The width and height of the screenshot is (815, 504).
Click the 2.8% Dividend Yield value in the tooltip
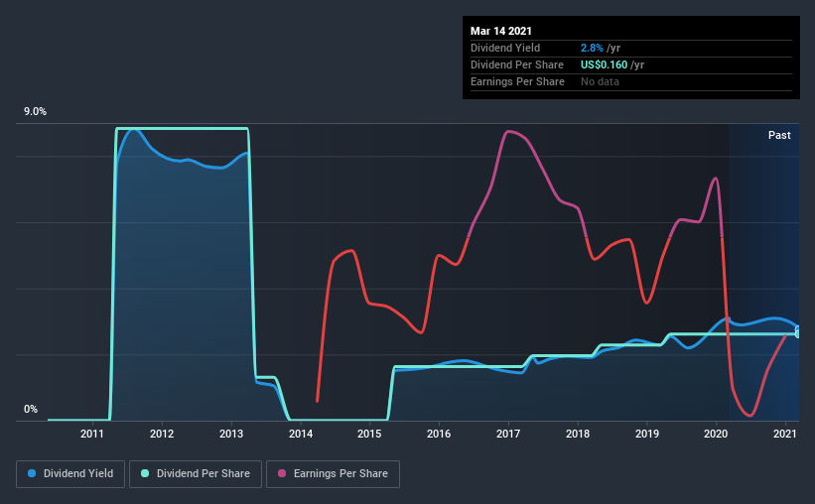(592, 48)
